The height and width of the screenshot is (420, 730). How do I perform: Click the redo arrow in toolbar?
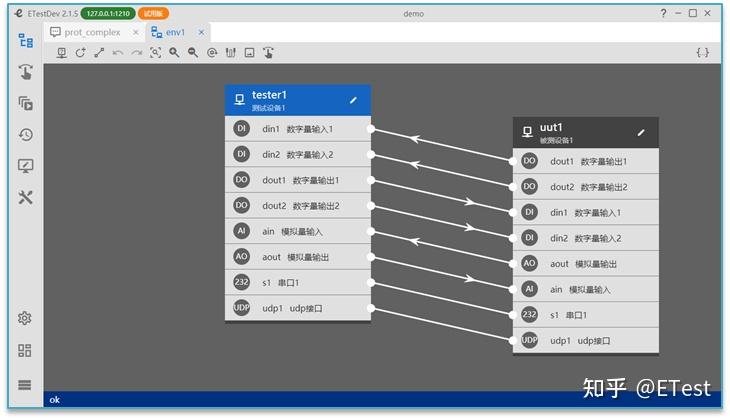coord(136,53)
